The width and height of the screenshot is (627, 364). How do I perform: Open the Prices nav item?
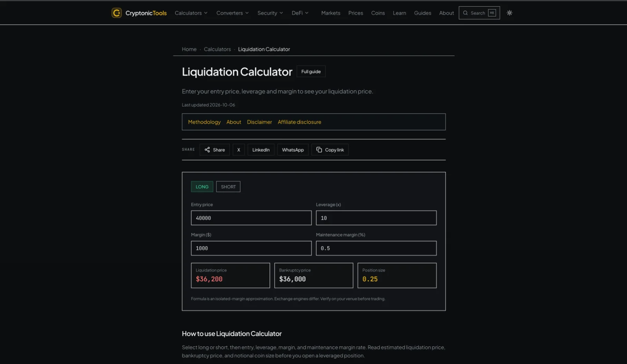(x=356, y=13)
